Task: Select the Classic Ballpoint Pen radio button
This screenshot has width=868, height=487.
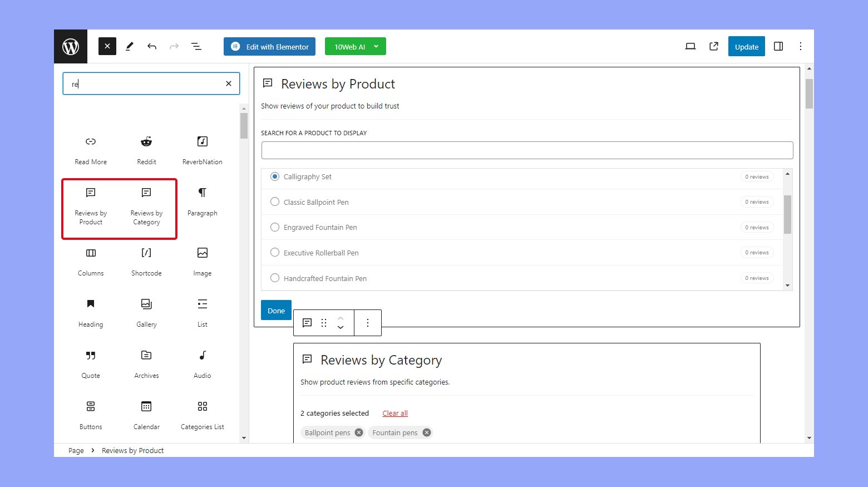Action: click(275, 202)
